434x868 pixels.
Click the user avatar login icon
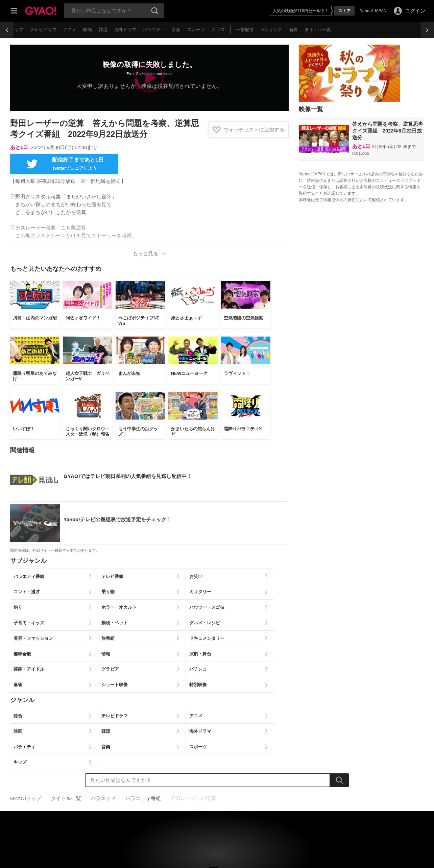(x=398, y=11)
